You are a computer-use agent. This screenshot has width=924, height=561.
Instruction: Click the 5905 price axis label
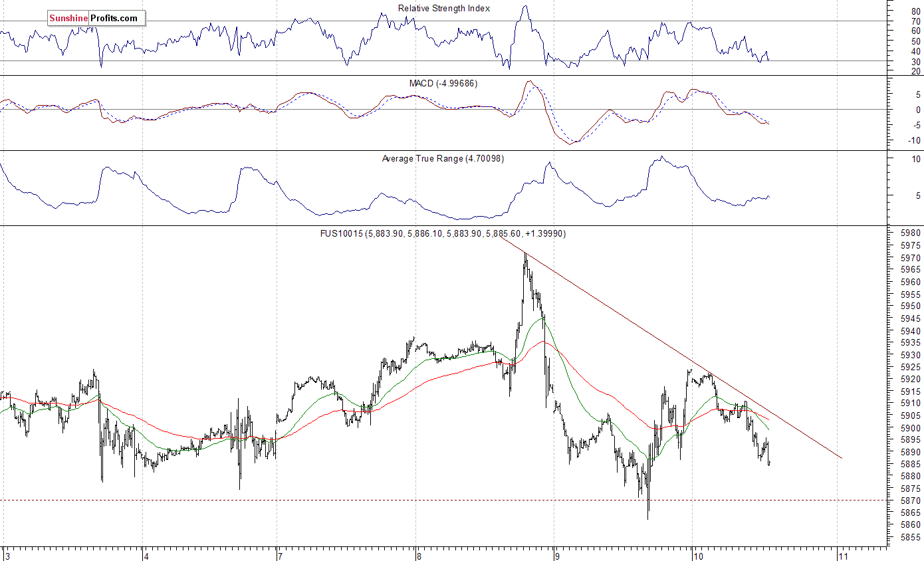[x=911, y=415]
